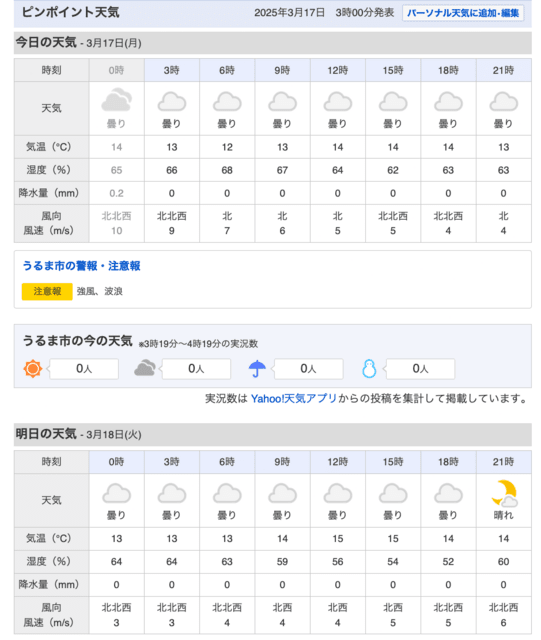Open パーソナル天気に追加・編集 button
This screenshot has width=541, height=640.
[463, 13]
